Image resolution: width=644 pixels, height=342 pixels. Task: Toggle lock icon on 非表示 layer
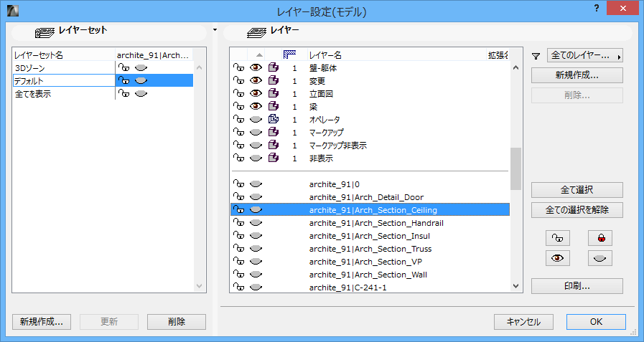pyautogui.click(x=238, y=158)
